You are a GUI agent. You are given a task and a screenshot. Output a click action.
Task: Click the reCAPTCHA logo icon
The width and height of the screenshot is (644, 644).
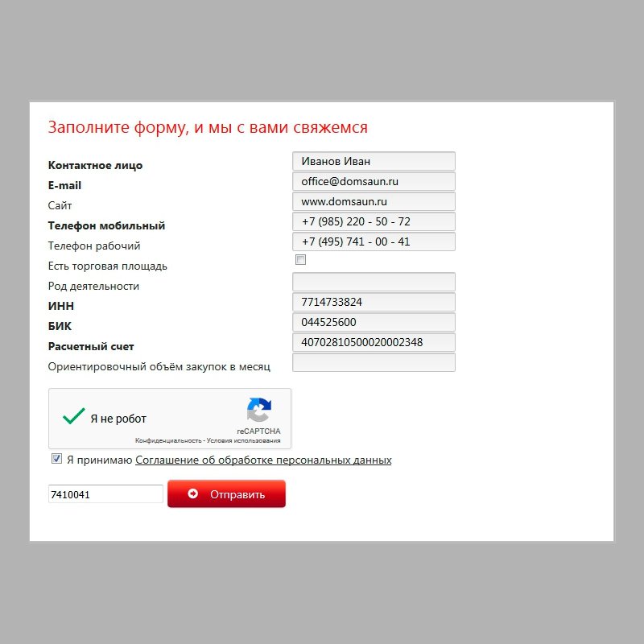[259, 410]
